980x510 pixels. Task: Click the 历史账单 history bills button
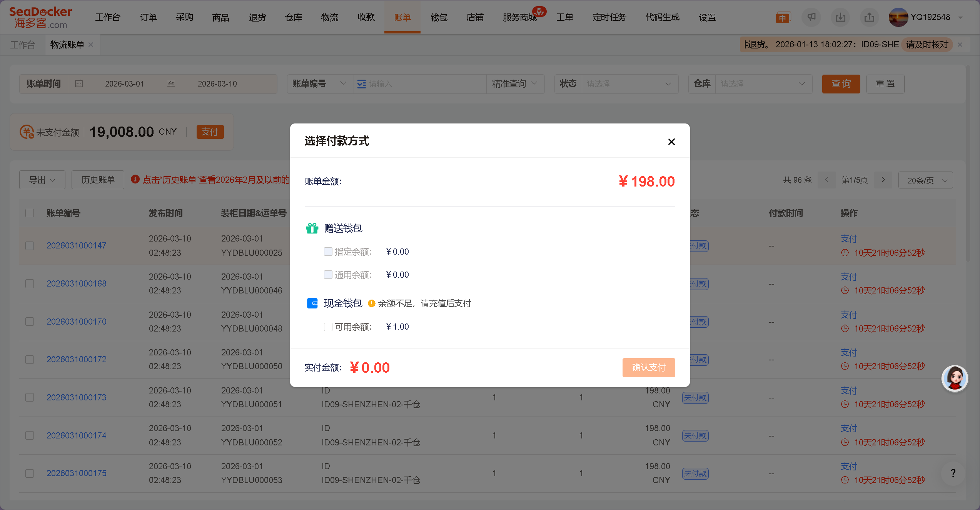pyautogui.click(x=98, y=180)
